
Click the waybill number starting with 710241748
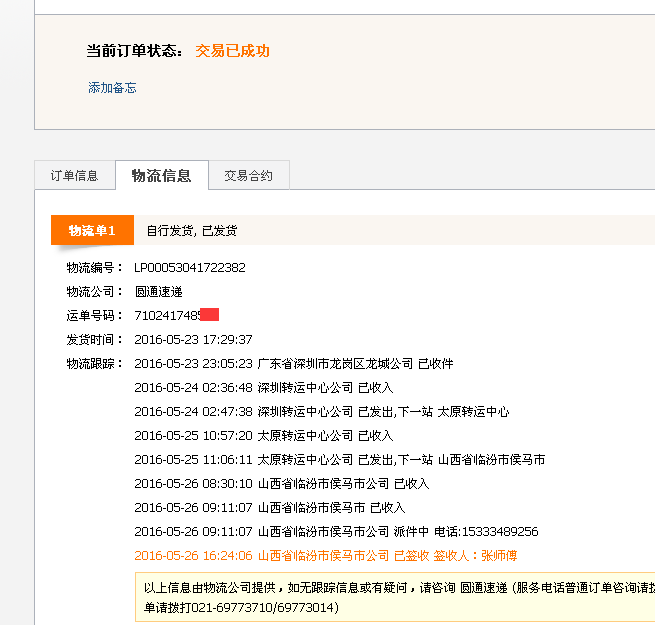pos(167,316)
